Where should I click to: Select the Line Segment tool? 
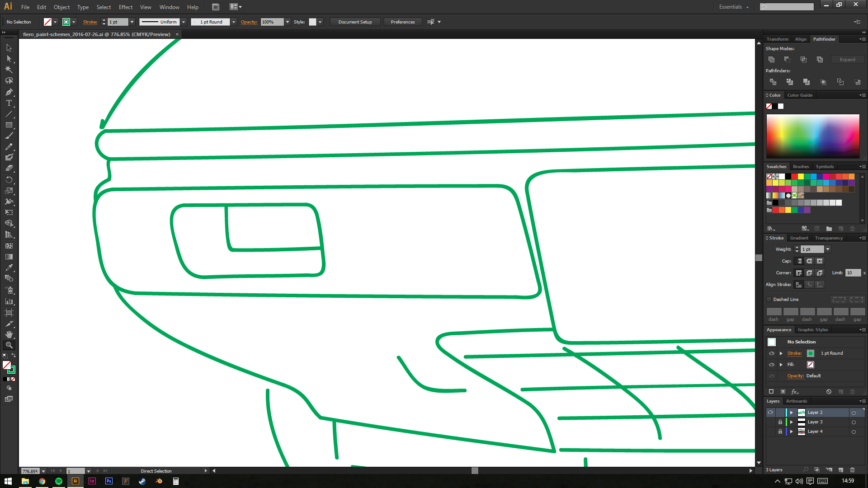tap(9, 114)
